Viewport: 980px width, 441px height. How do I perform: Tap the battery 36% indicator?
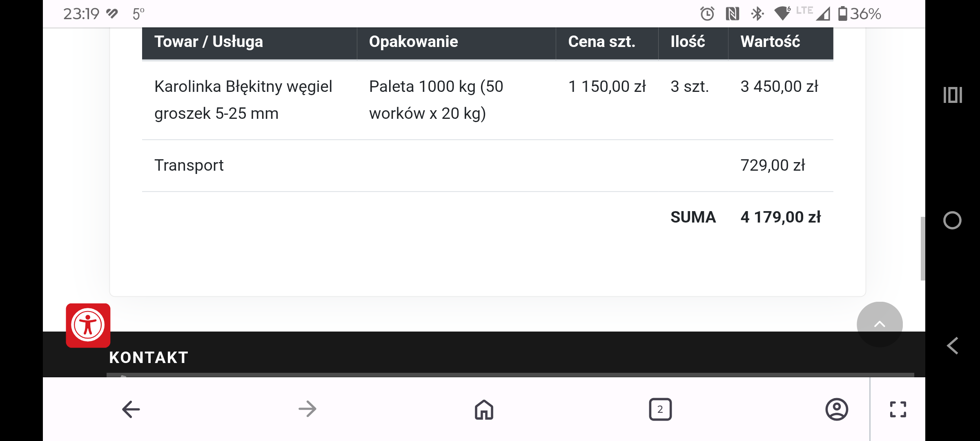tap(859, 14)
